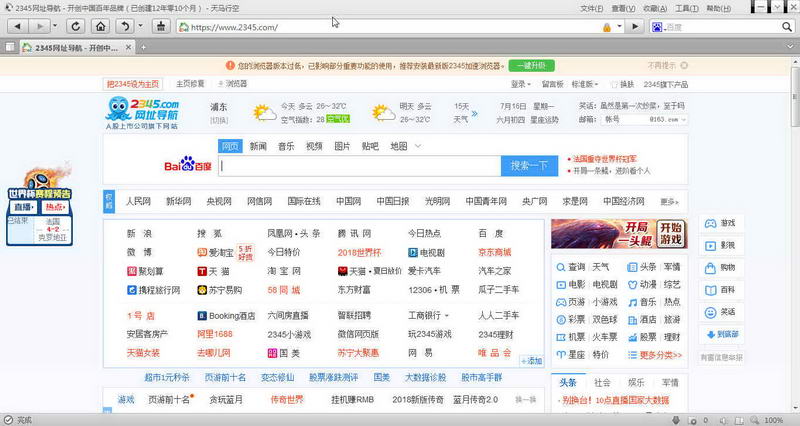
Task: Click the split-screen icon in status bar
Action: pyautogui.click(x=739, y=420)
